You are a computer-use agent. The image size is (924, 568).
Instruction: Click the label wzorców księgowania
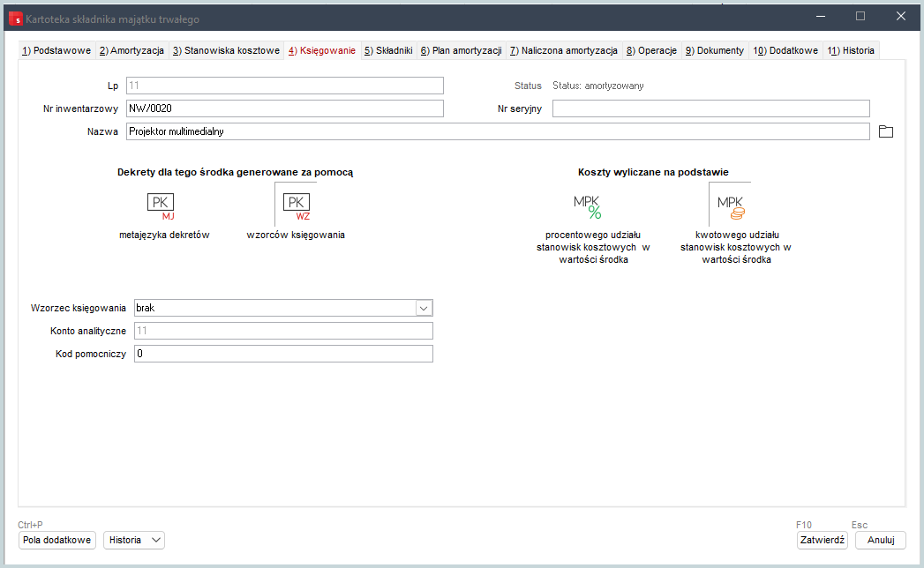(296, 235)
